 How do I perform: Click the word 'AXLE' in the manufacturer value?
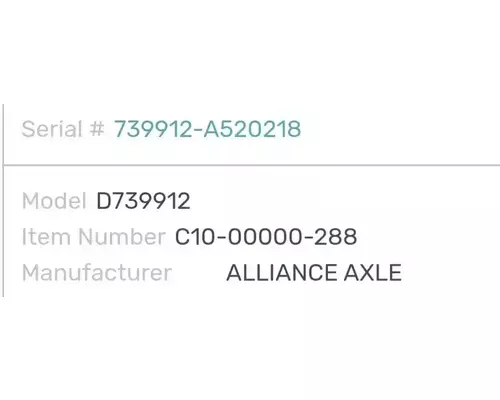point(373,273)
